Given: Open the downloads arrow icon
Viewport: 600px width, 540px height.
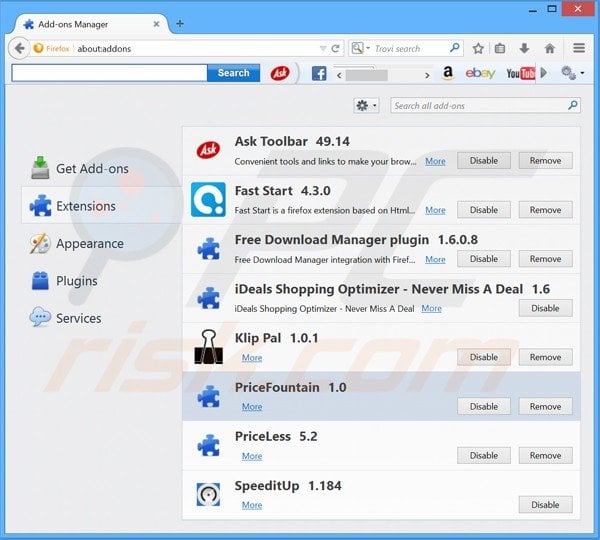Looking at the screenshot, I should [x=524, y=49].
